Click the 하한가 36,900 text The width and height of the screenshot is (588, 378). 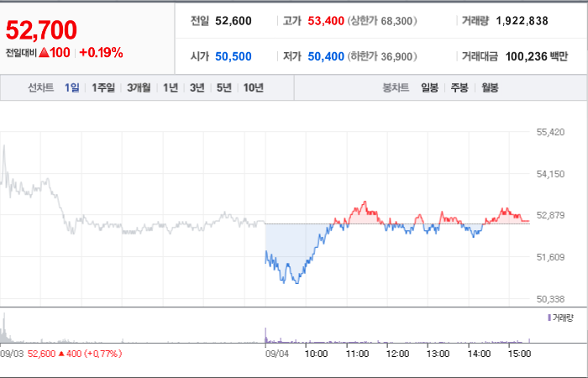[x=382, y=56]
